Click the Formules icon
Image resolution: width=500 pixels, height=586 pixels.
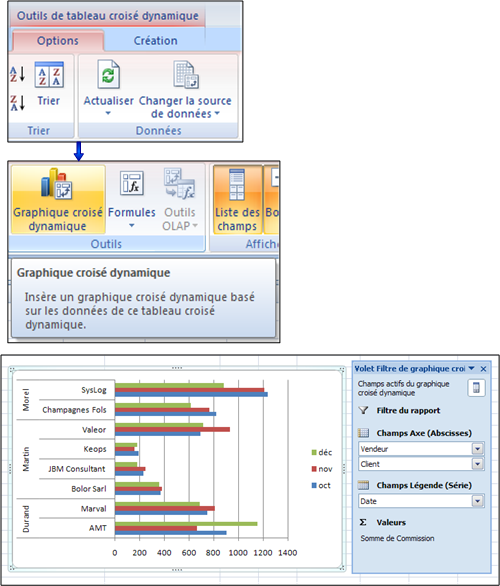(132, 183)
